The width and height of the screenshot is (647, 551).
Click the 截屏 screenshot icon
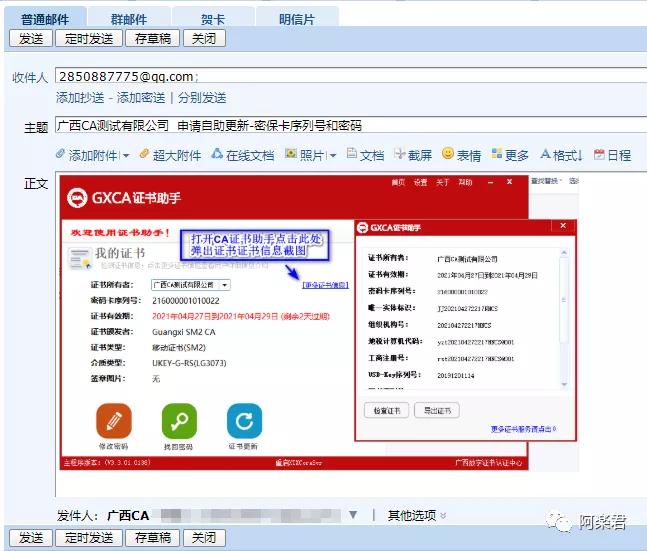coord(399,154)
